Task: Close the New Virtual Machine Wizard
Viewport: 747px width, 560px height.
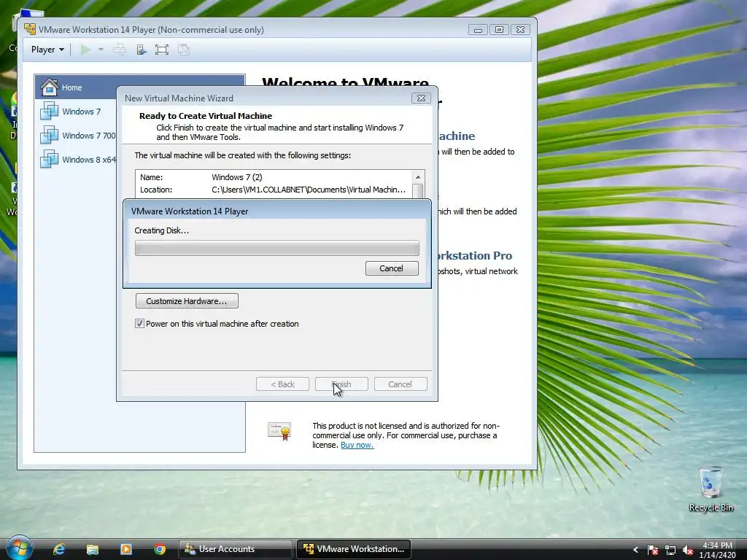Action: click(x=421, y=98)
